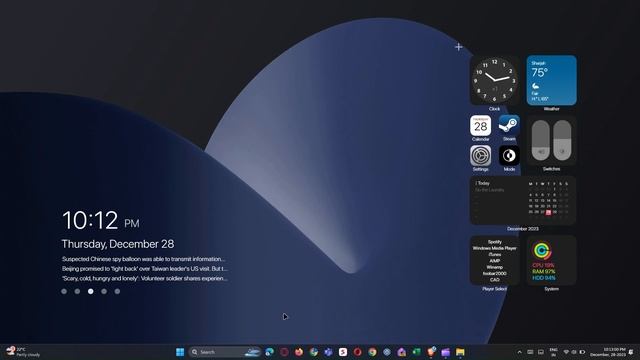
Task: Adjust the brightness slider in Switches widget
Action: (x=562, y=140)
